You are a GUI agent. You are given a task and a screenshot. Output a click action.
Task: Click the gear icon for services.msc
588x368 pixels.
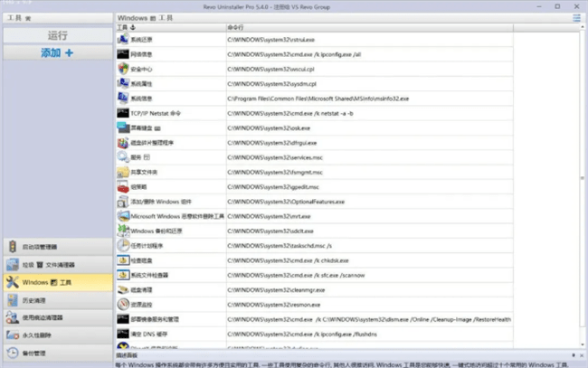point(123,157)
